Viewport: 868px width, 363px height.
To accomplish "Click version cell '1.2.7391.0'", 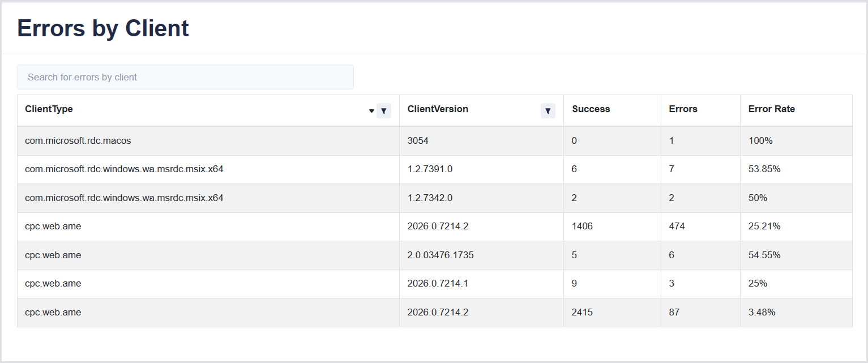I will click(481, 169).
